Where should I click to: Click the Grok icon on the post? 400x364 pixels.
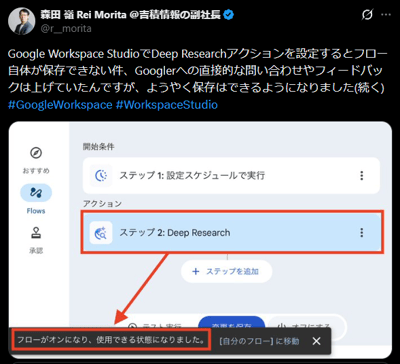pos(367,15)
